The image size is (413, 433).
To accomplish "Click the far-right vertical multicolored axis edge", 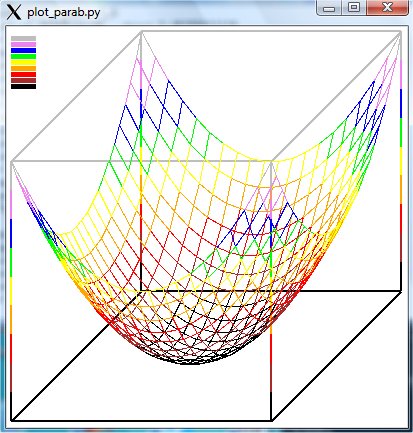I will [x=401, y=161].
